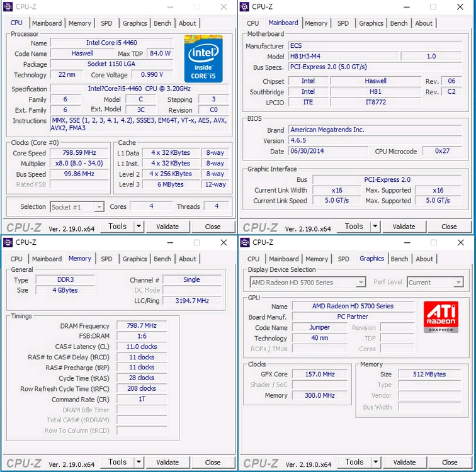
Task: Click CPU-Z app icon in Graphics window title bar
Action: click(245, 242)
